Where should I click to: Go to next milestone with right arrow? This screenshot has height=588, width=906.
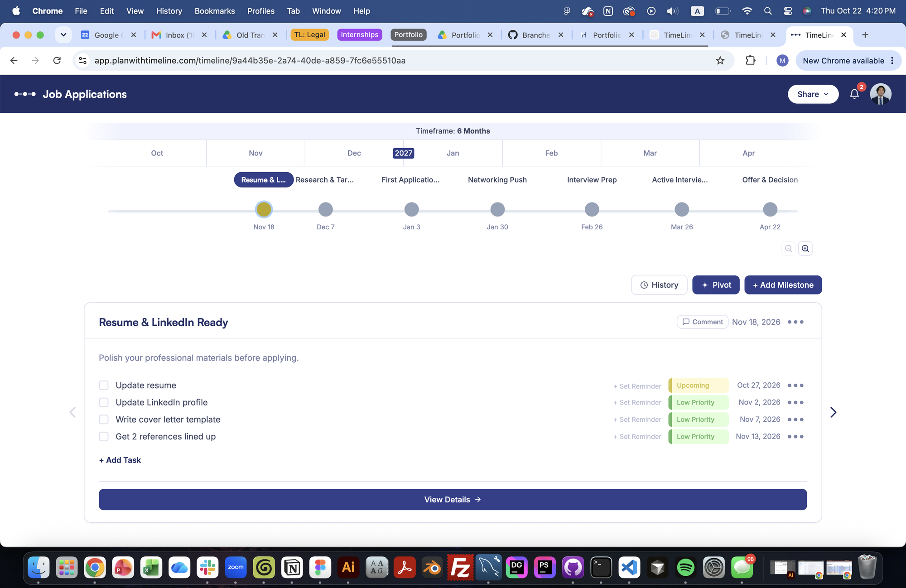click(833, 412)
